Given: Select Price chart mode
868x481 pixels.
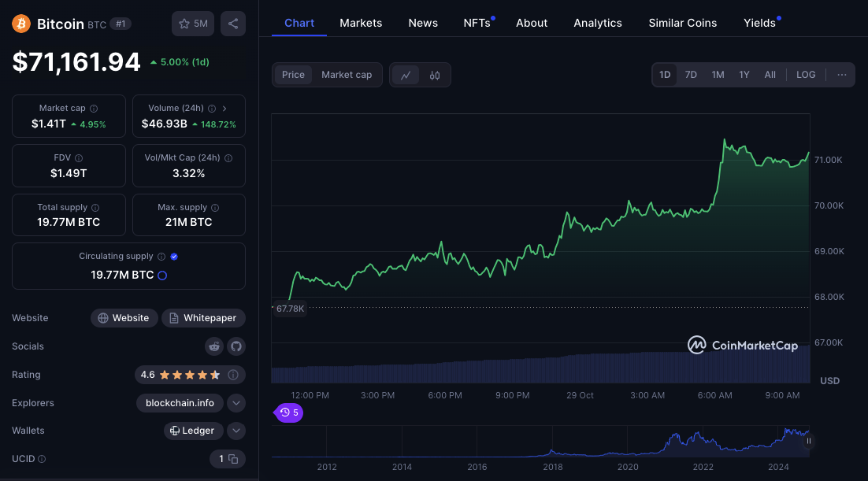Looking at the screenshot, I should (293, 75).
